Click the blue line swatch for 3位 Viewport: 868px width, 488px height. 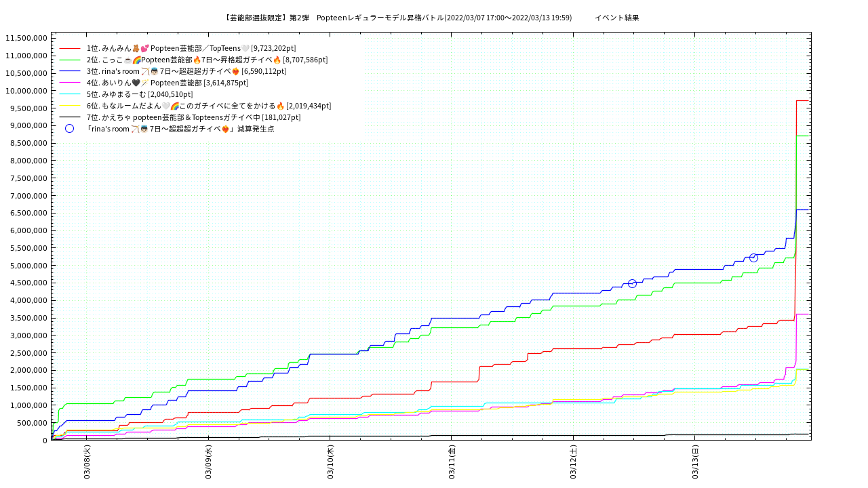pos(70,72)
